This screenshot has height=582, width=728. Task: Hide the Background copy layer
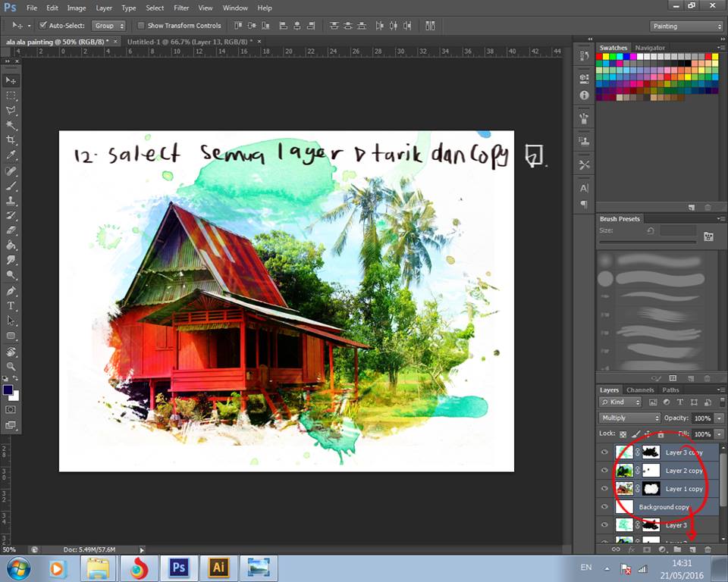(604, 507)
